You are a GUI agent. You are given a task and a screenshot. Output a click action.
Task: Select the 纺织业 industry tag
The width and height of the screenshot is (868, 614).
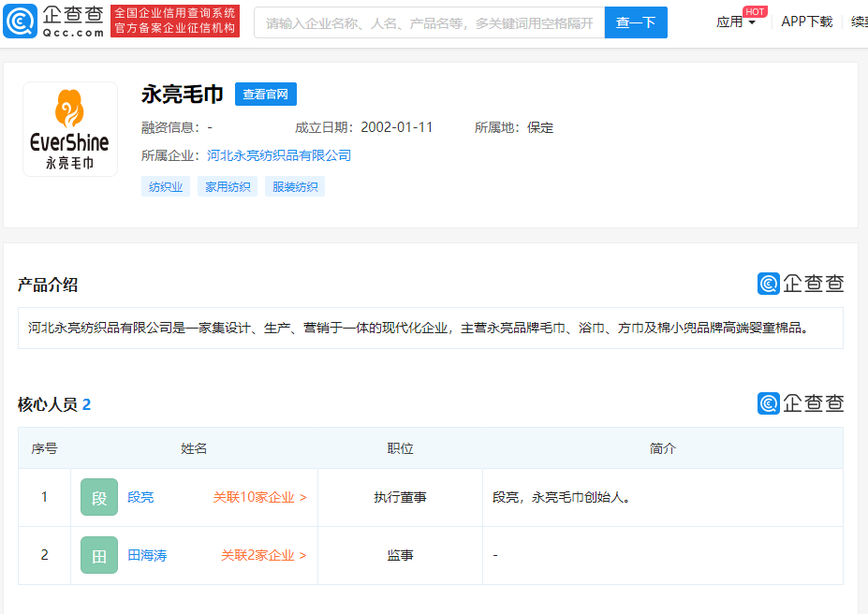pyautogui.click(x=165, y=186)
